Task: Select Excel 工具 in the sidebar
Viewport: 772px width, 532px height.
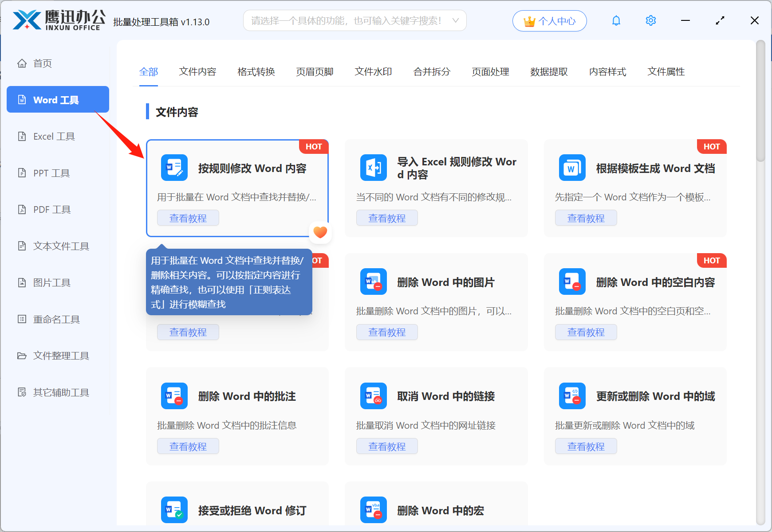Action: (54, 136)
